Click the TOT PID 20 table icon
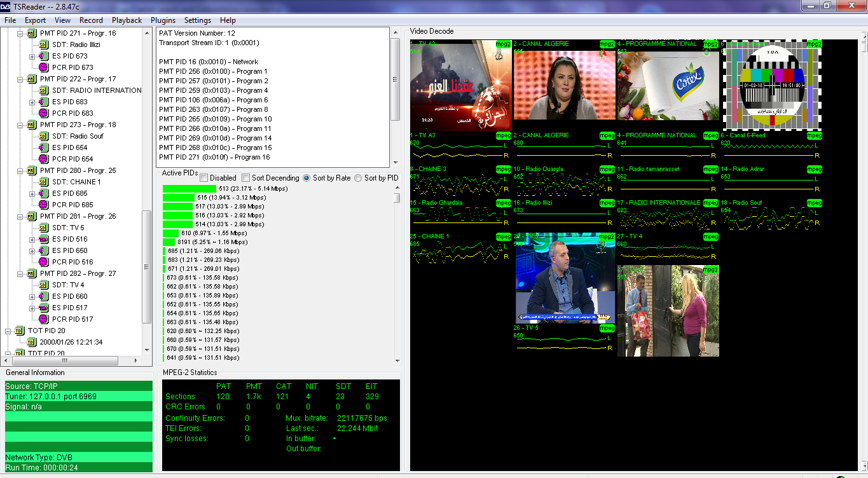 [x=19, y=331]
